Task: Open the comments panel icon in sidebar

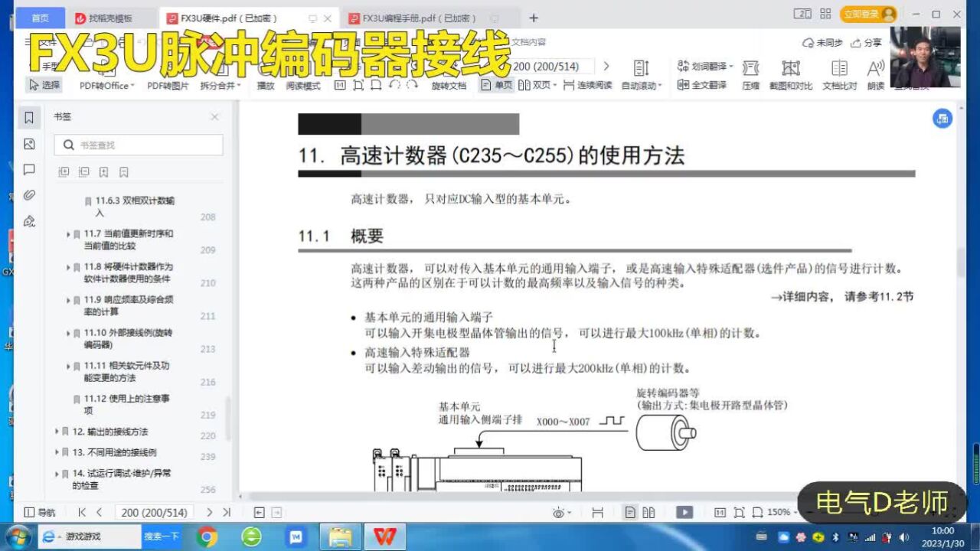Action: (x=29, y=169)
